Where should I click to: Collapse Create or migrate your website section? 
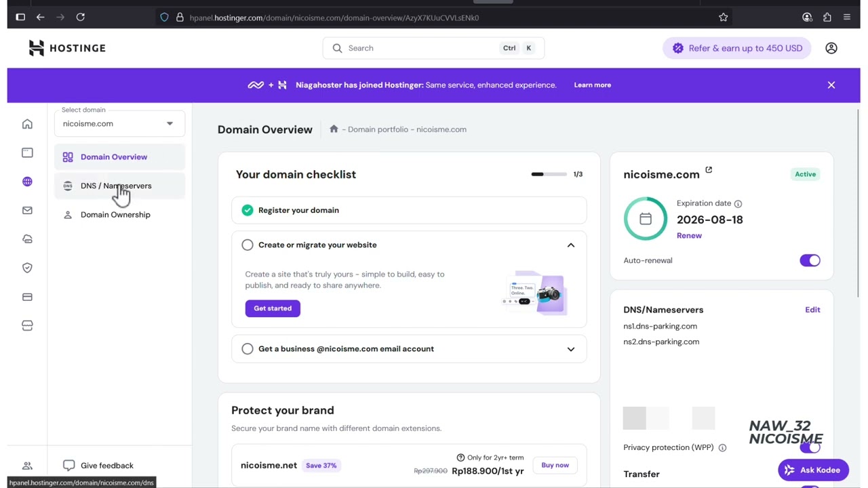pyautogui.click(x=571, y=245)
